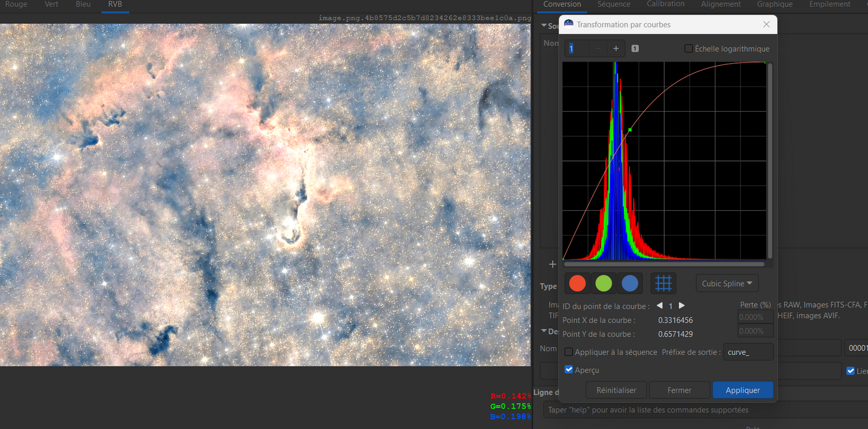Click the histogram horizontal scrollbar

coord(664,264)
